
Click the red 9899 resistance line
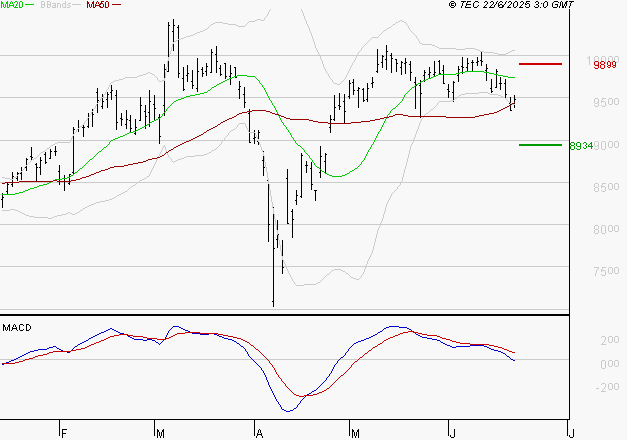[540, 64]
